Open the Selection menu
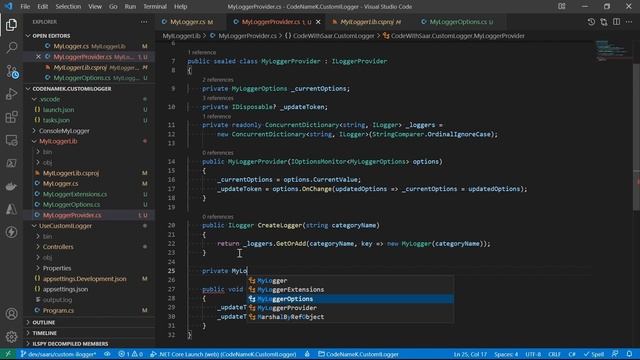The height and width of the screenshot is (360, 640). tap(68, 7)
